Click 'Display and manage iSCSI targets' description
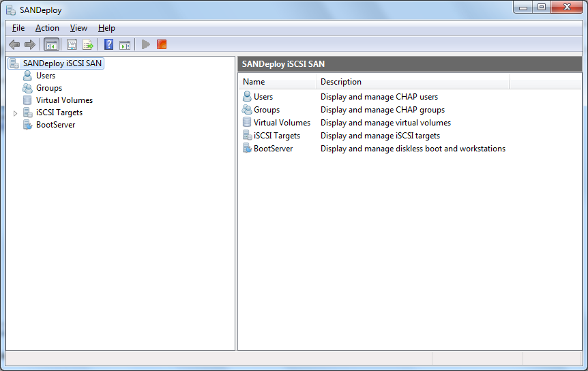 click(380, 136)
